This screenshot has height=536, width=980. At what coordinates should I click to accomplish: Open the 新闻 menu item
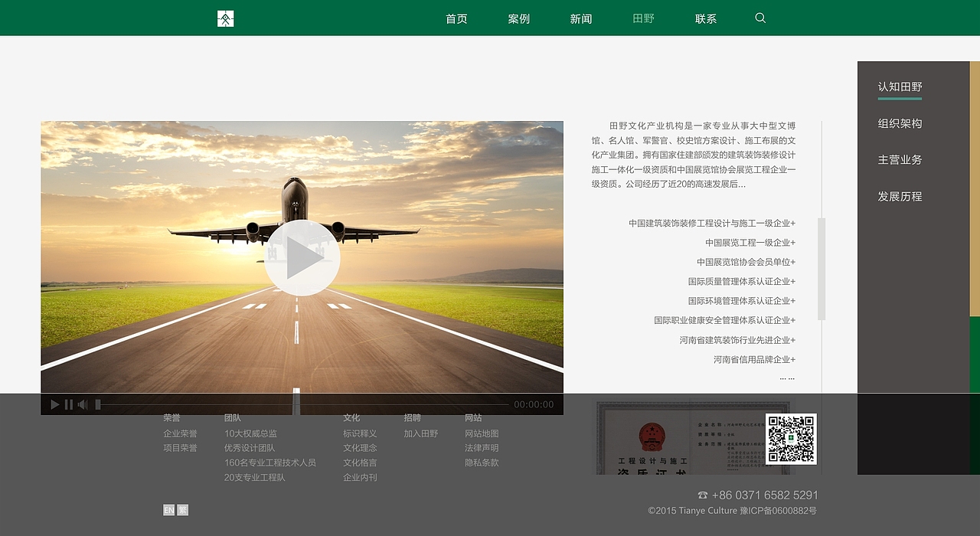tap(581, 18)
